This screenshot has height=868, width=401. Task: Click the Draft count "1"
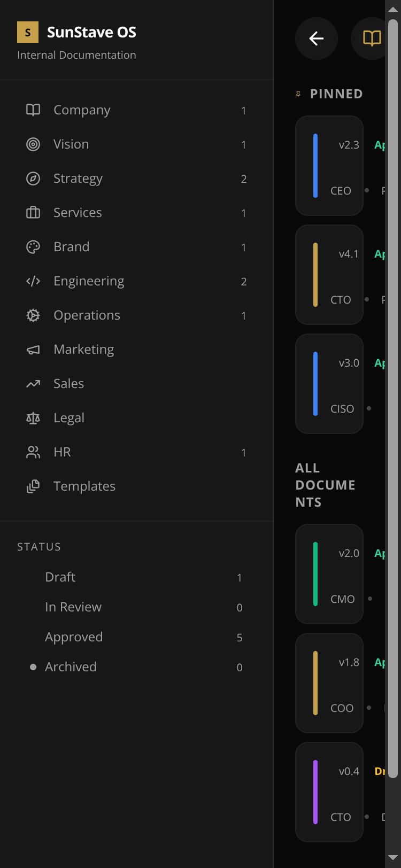click(x=240, y=578)
